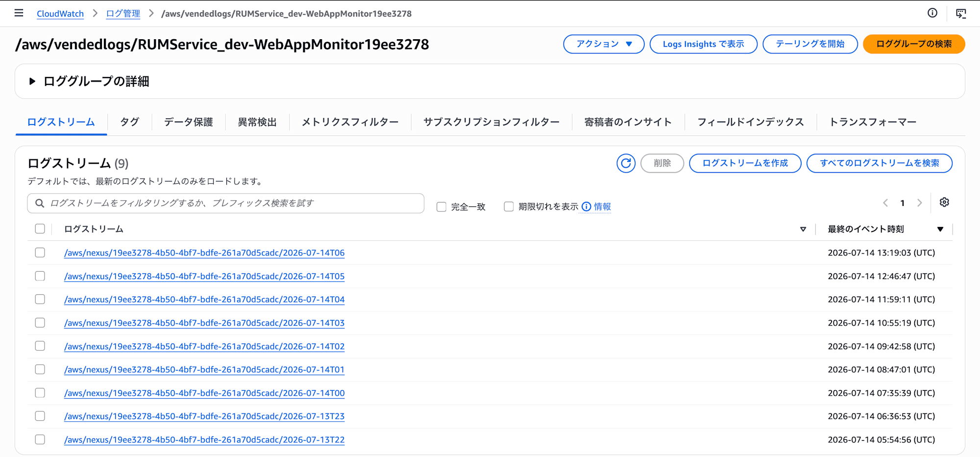Click timestamp 2026-07-14 05:54:56 (UTC)

click(x=882, y=440)
